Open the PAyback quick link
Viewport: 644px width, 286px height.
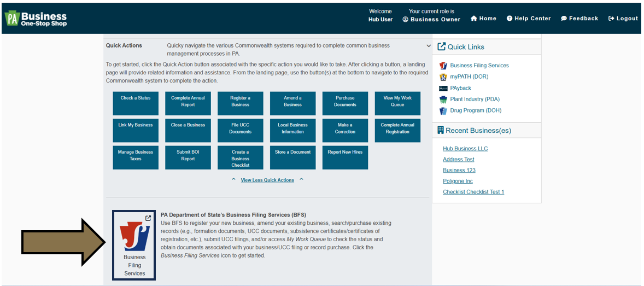coord(460,88)
